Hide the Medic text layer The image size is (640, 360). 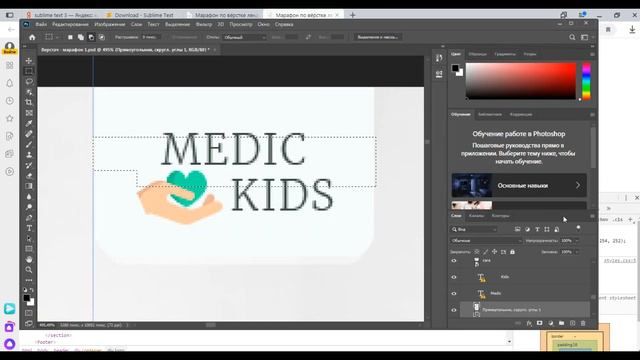454,293
